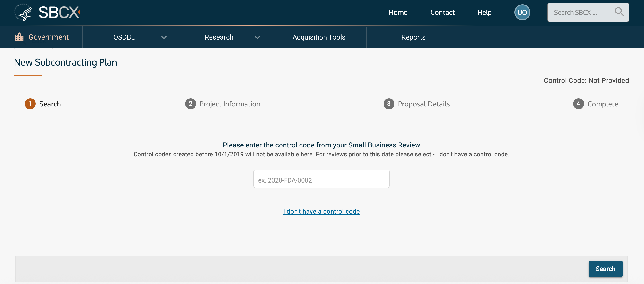Screen dimensions: 644x284
Task: Expand the Research dropdown chevron
Action: (x=257, y=37)
